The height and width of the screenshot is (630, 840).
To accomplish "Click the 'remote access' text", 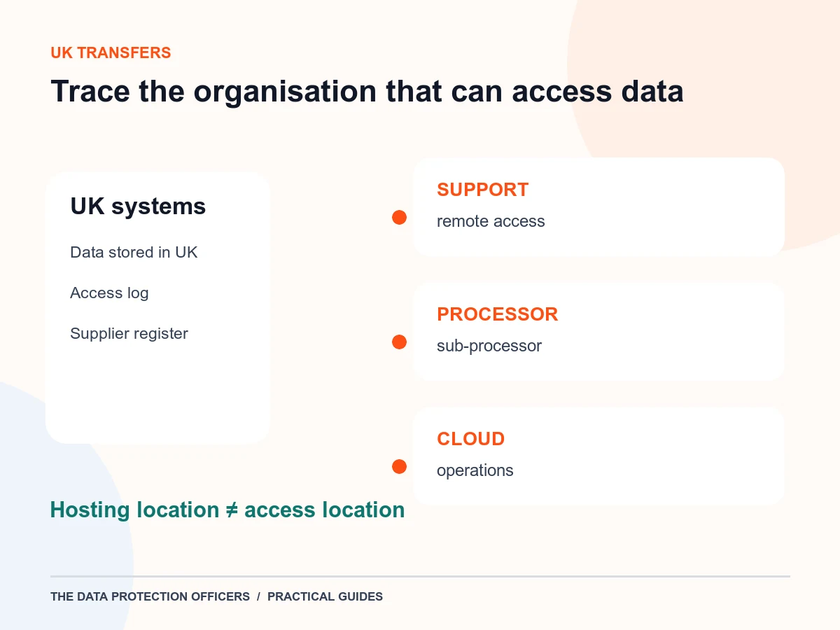I will tap(491, 221).
